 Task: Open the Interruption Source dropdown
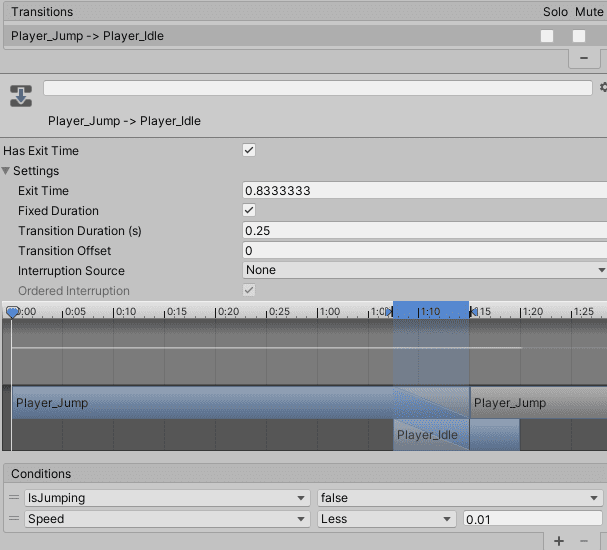coord(424,270)
